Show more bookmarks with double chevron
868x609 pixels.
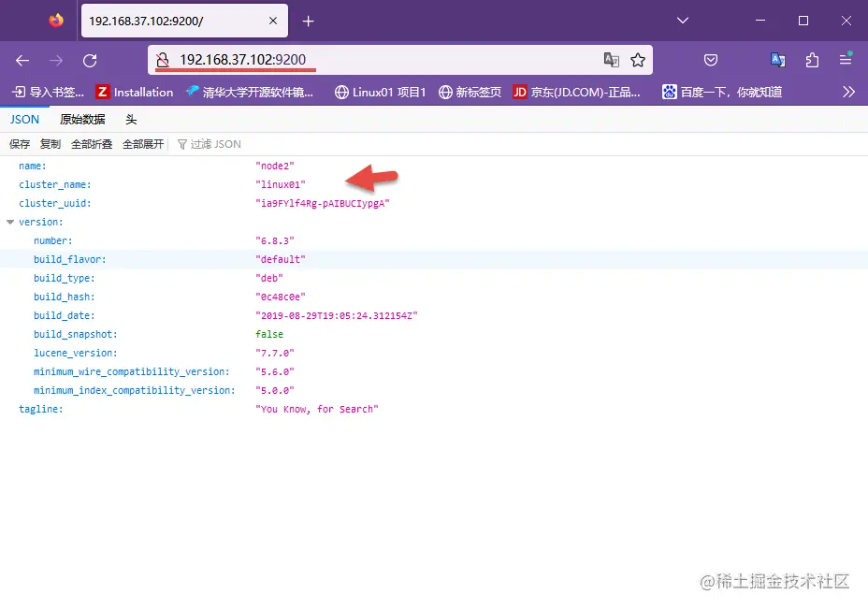pyautogui.click(x=848, y=92)
